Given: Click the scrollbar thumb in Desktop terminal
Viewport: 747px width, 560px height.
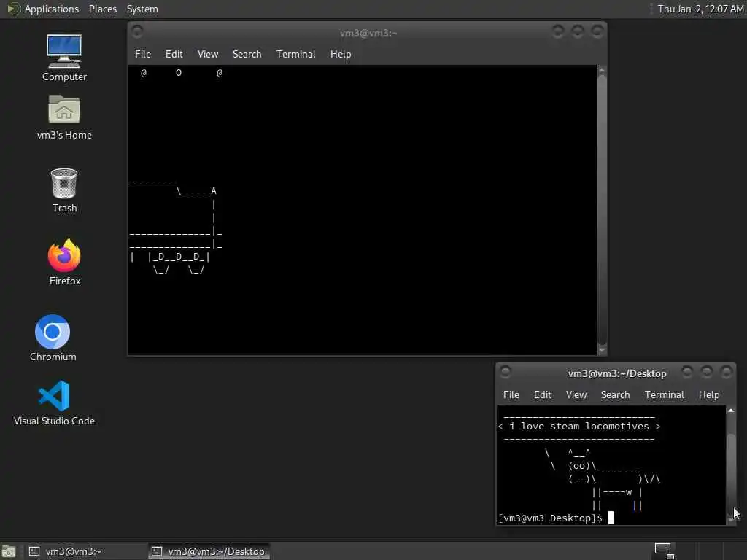Looking at the screenshot, I should pyautogui.click(x=731, y=474).
